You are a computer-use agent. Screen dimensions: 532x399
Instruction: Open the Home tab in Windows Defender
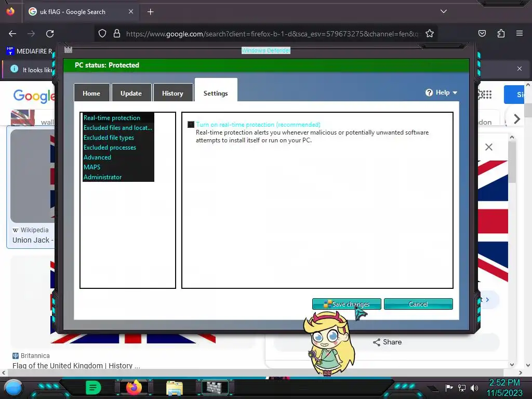[91, 94]
